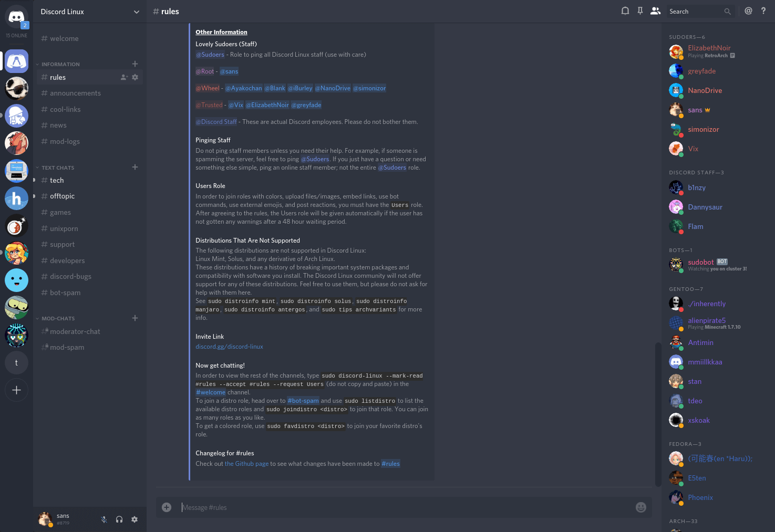775x532 pixels.
Task: Open the recent mentions panel
Action: point(748,11)
